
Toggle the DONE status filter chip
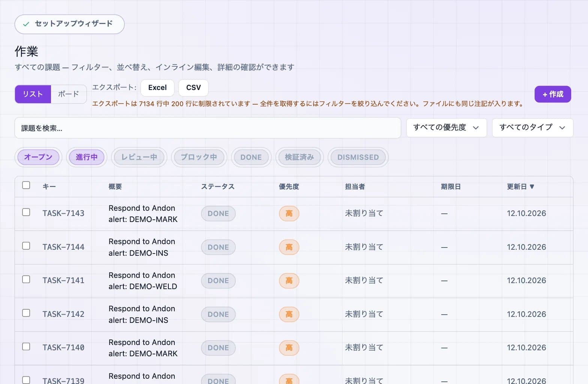[251, 157]
